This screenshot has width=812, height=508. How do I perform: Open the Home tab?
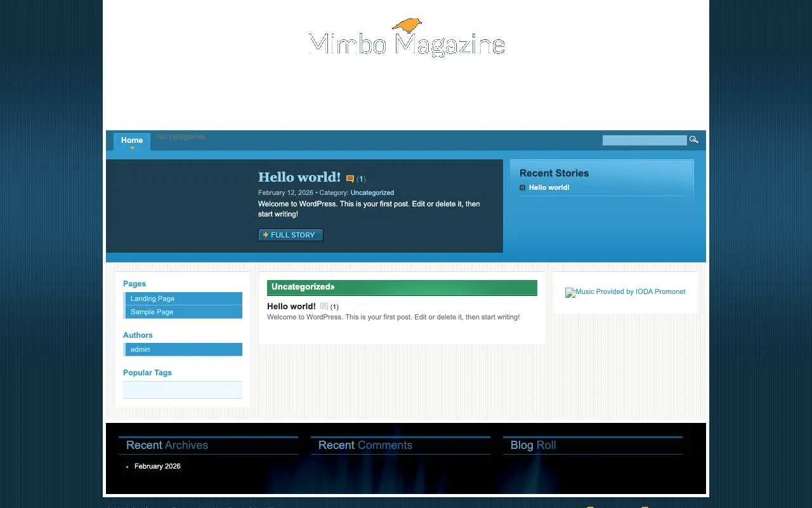pyautogui.click(x=132, y=141)
